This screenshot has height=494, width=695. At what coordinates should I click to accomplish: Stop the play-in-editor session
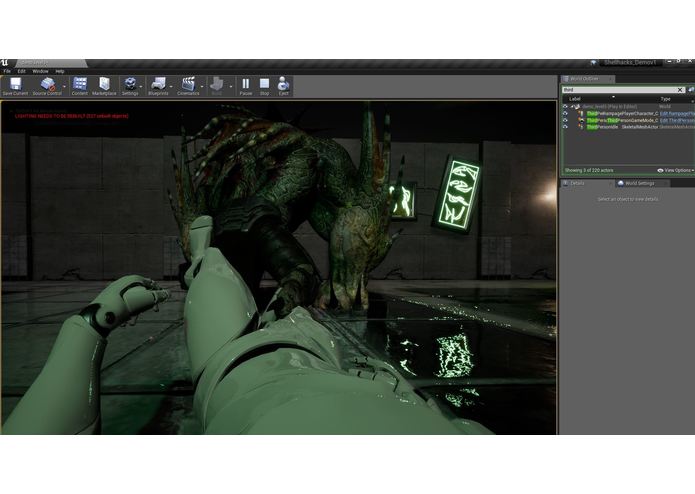[264, 84]
